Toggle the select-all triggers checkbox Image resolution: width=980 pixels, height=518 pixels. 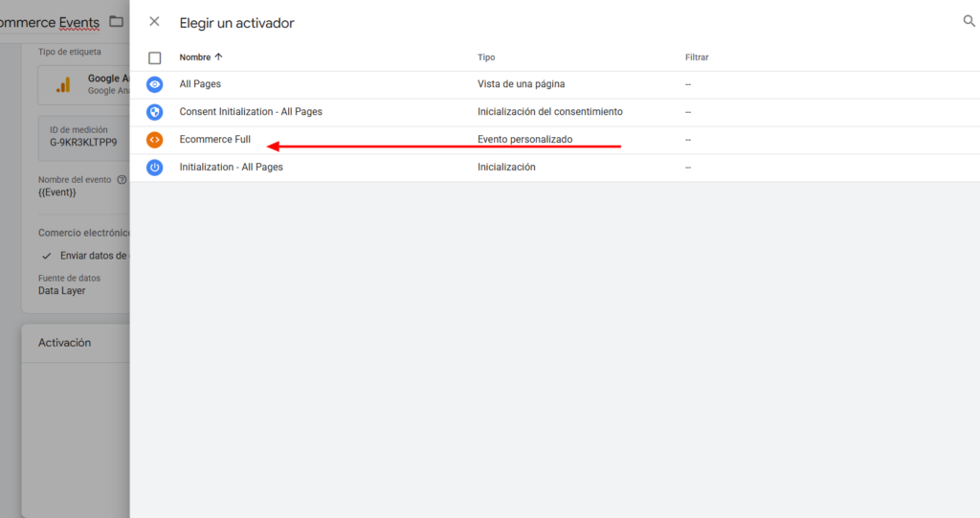pos(155,57)
